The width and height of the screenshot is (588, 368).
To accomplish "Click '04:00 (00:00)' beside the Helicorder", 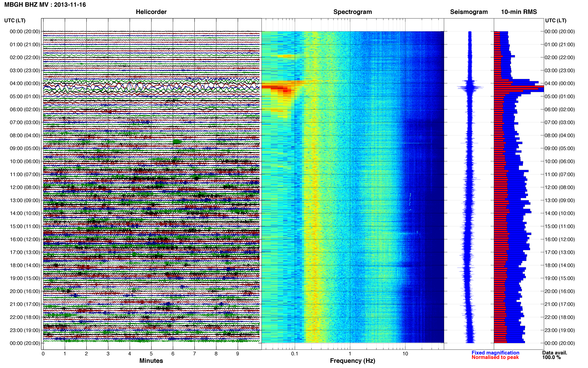I will pyautogui.click(x=25, y=83).
